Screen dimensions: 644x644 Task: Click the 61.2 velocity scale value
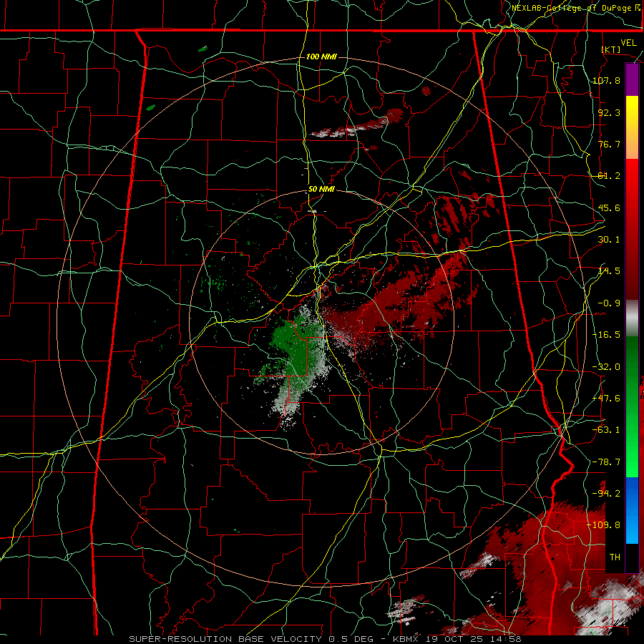pos(609,176)
